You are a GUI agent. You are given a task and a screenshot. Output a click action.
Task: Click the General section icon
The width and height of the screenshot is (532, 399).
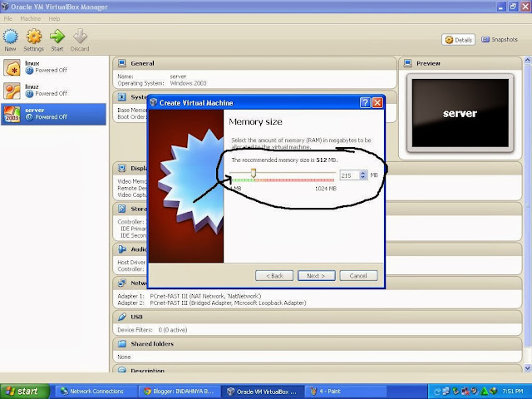pyautogui.click(x=122, y=63)
